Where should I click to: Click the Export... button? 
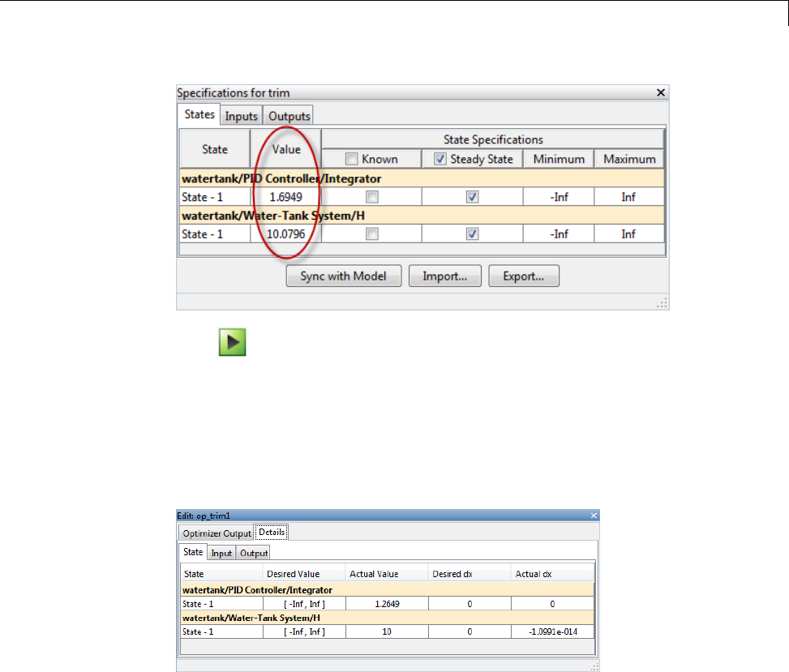click(x=524, y=276)
